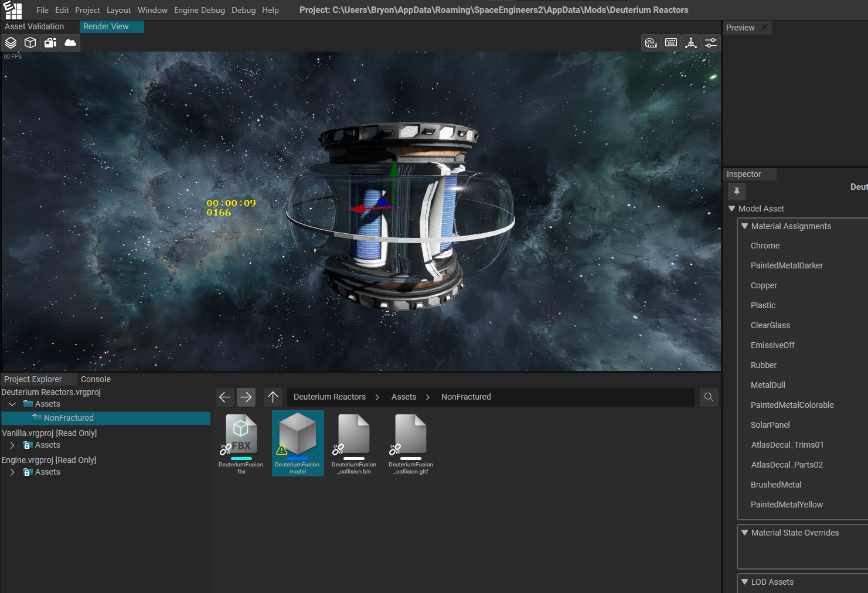Click the Assets breadcrumb in path bar

pos(404,397)
